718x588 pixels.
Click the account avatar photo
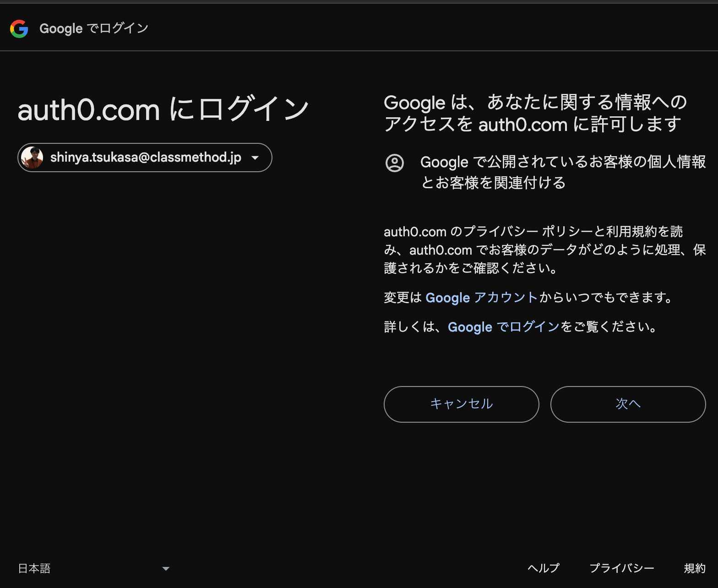point(32,158)
